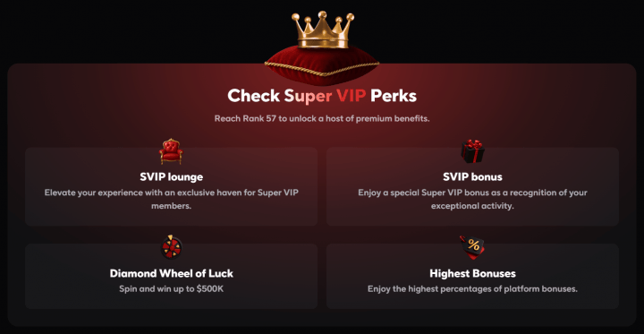Click the word Check in the headline
Screen dimensions: 644x334
[254, 96]
